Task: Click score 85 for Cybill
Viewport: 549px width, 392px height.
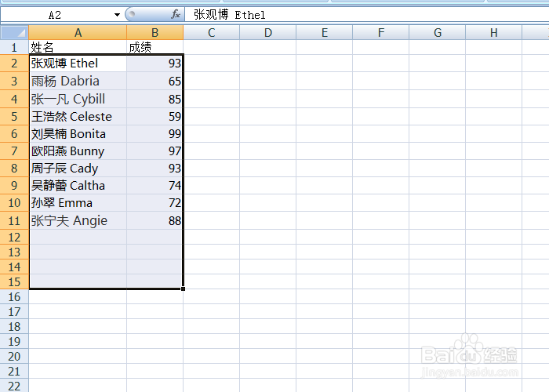Action: coord(155,99)
